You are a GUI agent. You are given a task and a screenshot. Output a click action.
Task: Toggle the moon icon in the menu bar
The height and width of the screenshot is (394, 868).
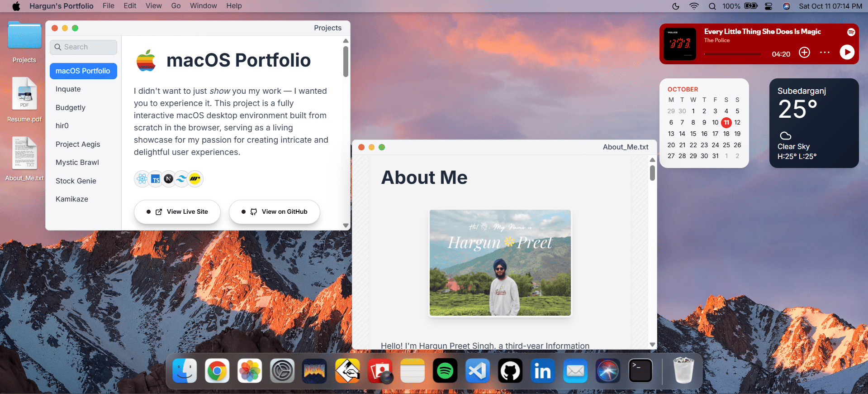click(x=676, y=6)
